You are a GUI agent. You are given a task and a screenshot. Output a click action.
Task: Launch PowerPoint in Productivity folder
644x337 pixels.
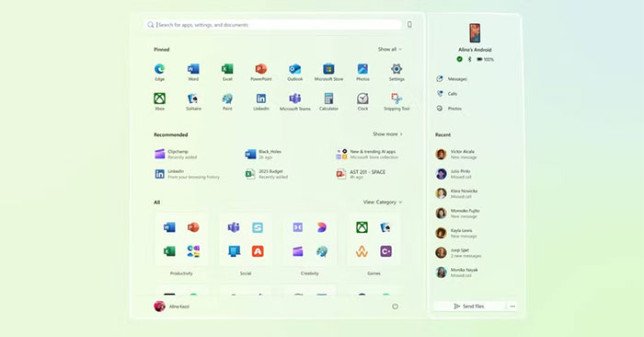click(193, 227)
